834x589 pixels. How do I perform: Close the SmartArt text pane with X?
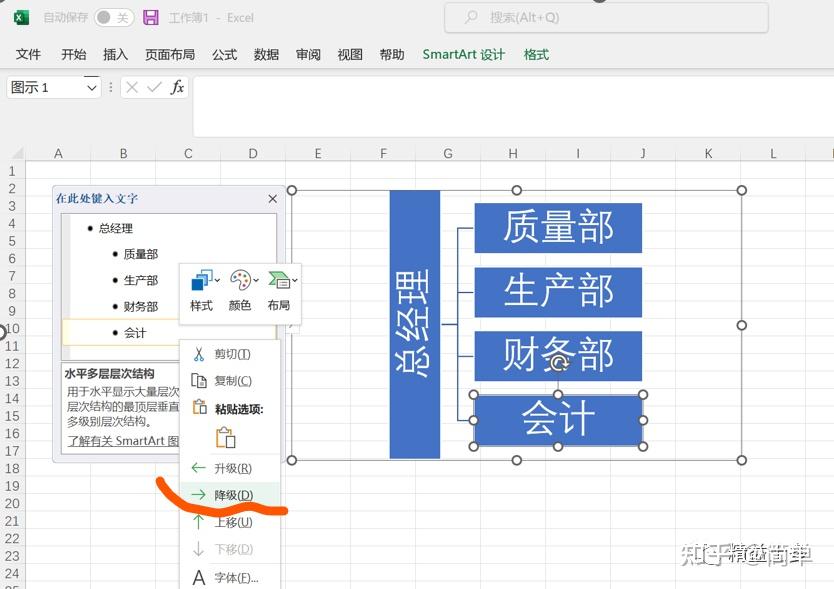click(272, 198)
